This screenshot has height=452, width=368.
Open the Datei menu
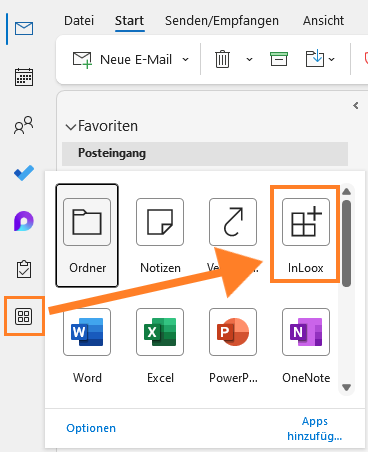pos(79,21)
